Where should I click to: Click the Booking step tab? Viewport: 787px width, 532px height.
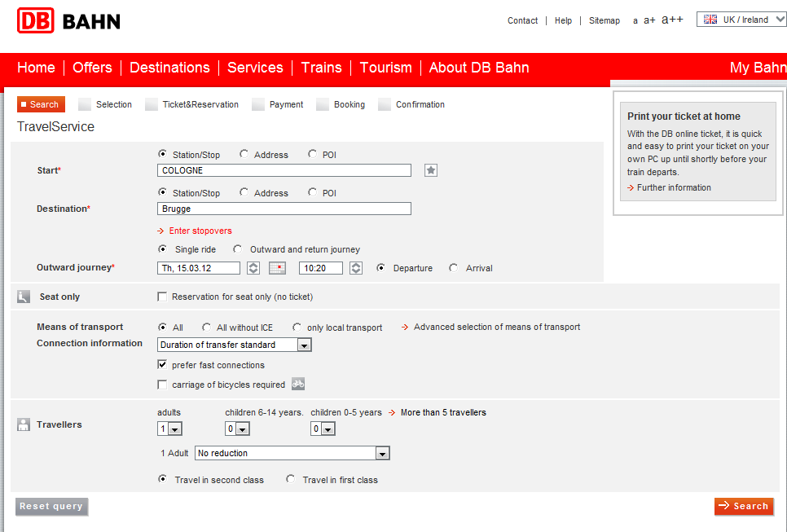tap(341, 104)
